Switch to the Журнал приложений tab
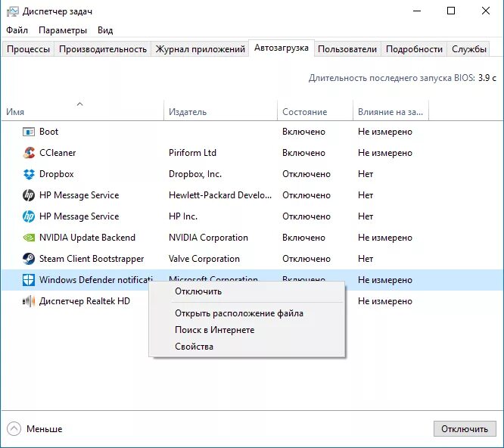Image resolution: width=504 pixels, height=448 pixels. [x=201, y=49]
